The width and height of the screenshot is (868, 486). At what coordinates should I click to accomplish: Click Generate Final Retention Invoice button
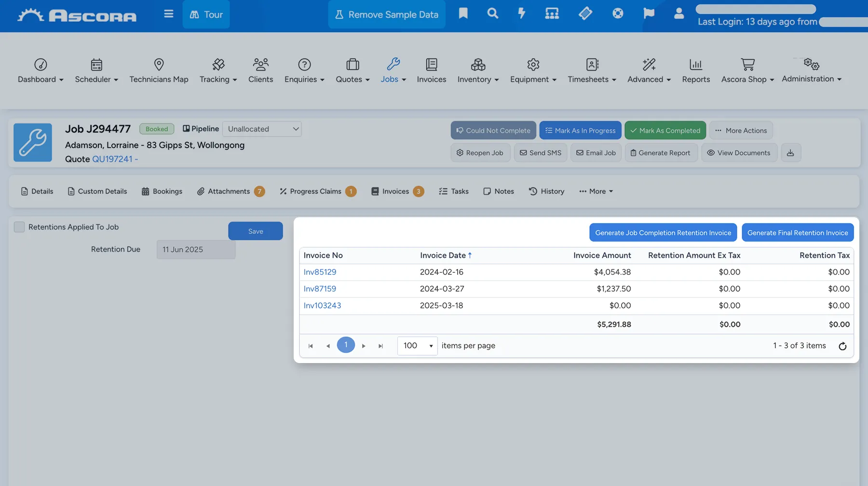[798, 232]
